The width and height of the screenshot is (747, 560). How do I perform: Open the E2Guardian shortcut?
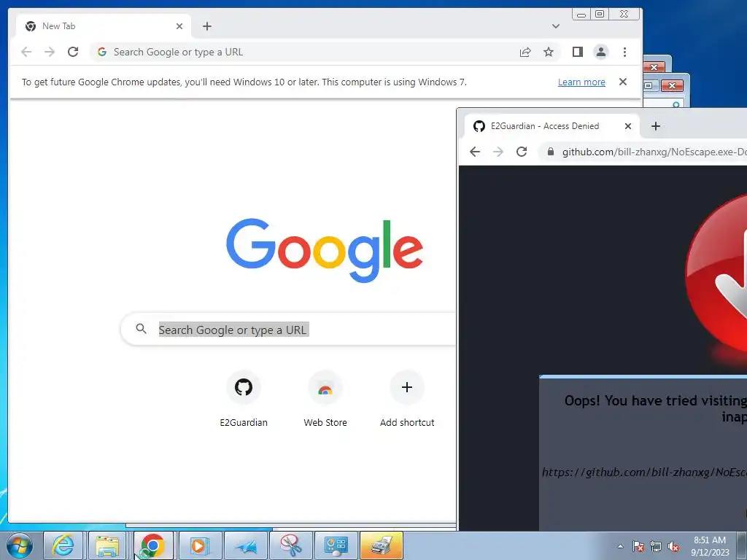[244, 399]
